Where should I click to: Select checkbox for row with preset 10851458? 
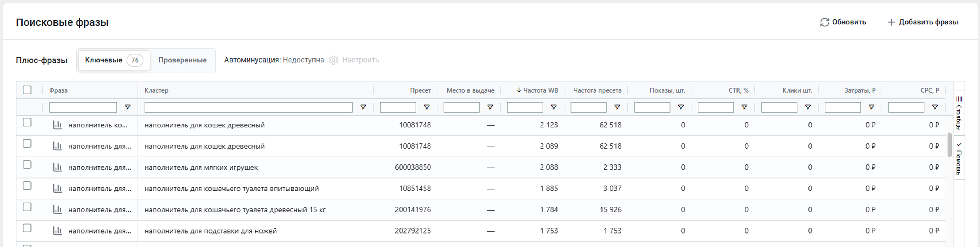tap(27, 186)
